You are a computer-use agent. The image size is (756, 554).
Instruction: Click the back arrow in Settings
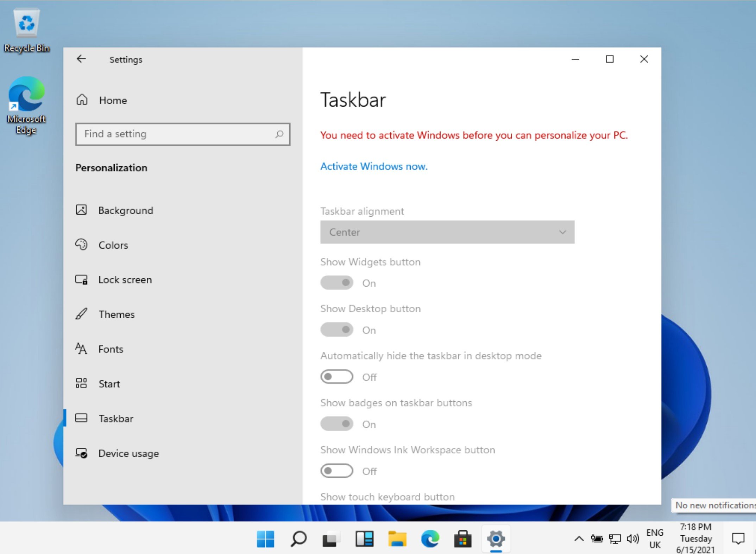point(81,59)
